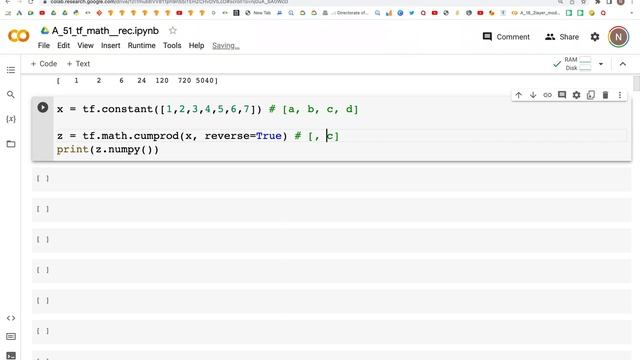
Task: Click the x = tf.constant code line
Action: [208, 109]
